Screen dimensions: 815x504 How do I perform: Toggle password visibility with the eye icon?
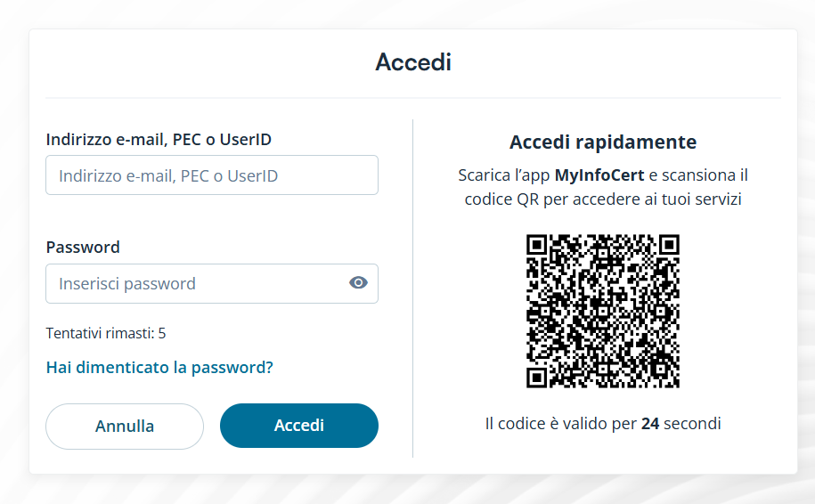[358, 283]
